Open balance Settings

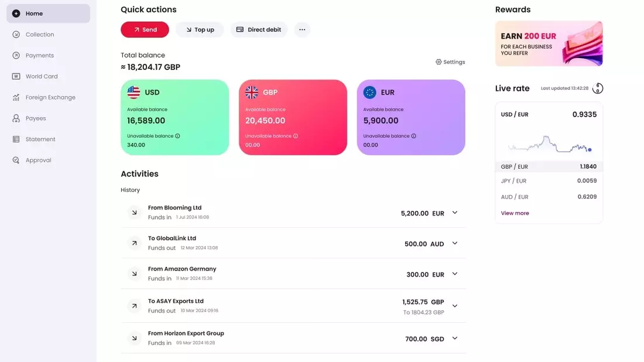tap(450, 62)
